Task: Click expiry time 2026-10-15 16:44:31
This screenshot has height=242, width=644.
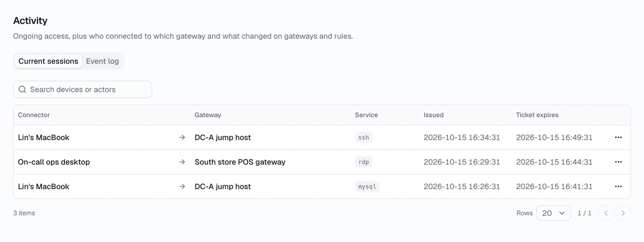Action: click(554, 162)
